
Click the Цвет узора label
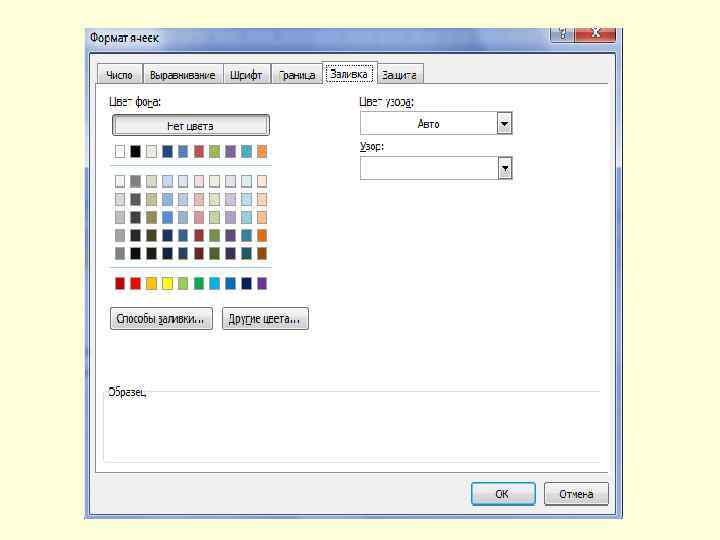[x=386, y=101]
